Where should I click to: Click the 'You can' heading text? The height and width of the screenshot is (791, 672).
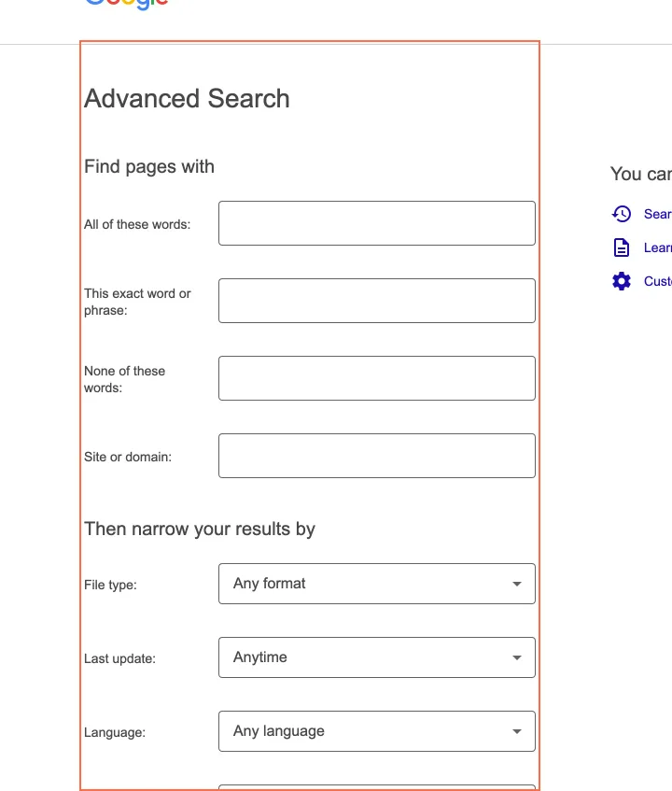pos(641,174)
